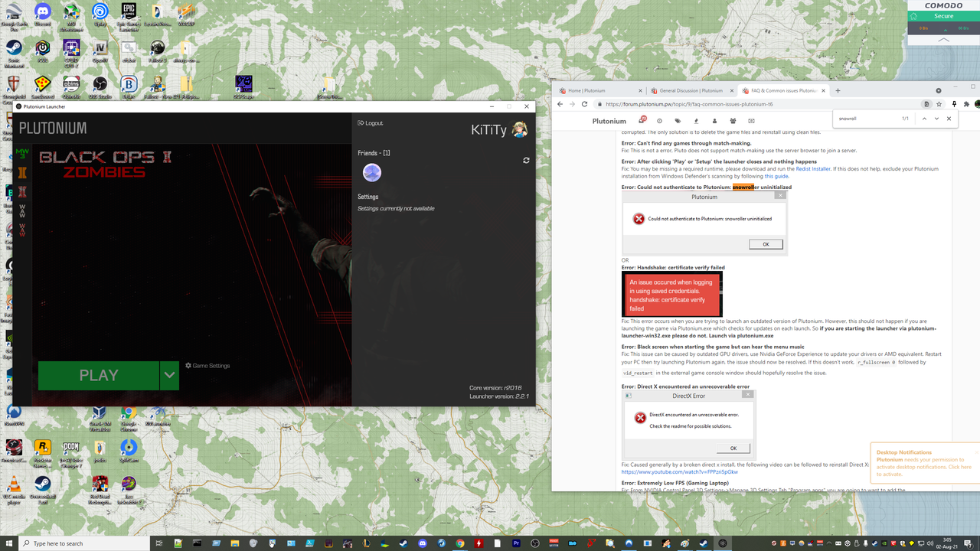Open the Popular flame icon in forum nav
The width and height of the screenshot is (980, 551).
[x=696, y=121]
